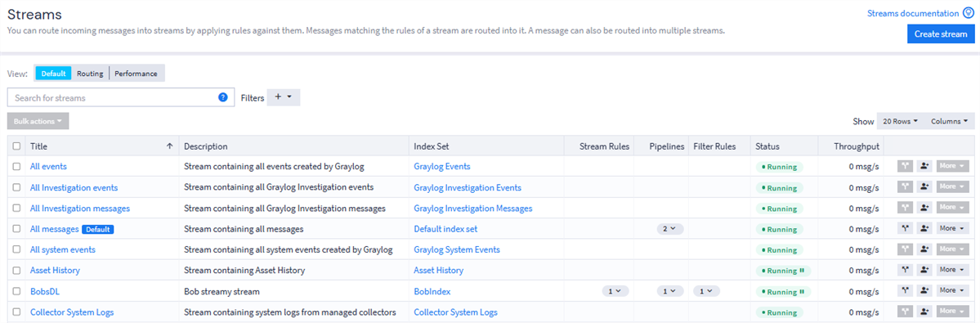Share the All messages stream
Image resolution: width=980 pixels, height=323 pixels.
(924, 229)
